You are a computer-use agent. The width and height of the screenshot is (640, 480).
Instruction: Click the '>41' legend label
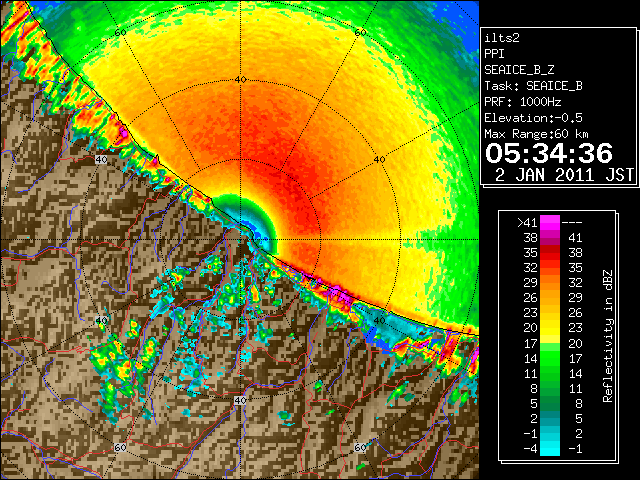pos(527,223)
